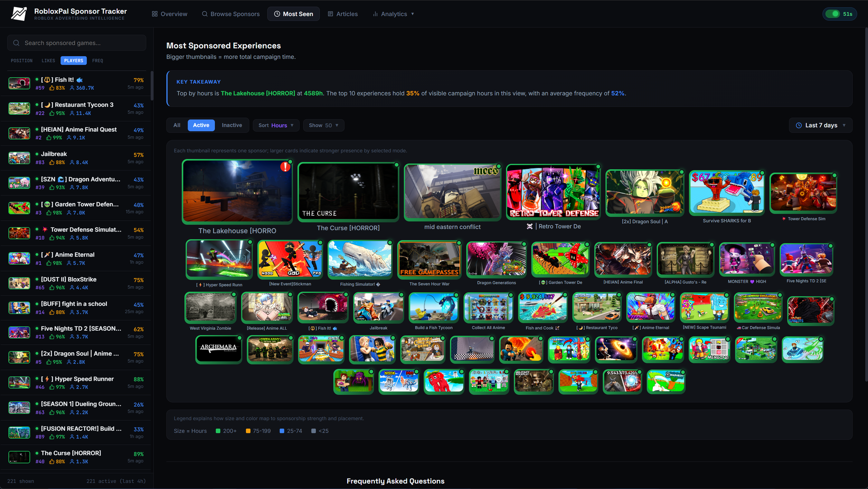
Task: Click the search magnifier icon in sidebar
Action: [16, 43]
